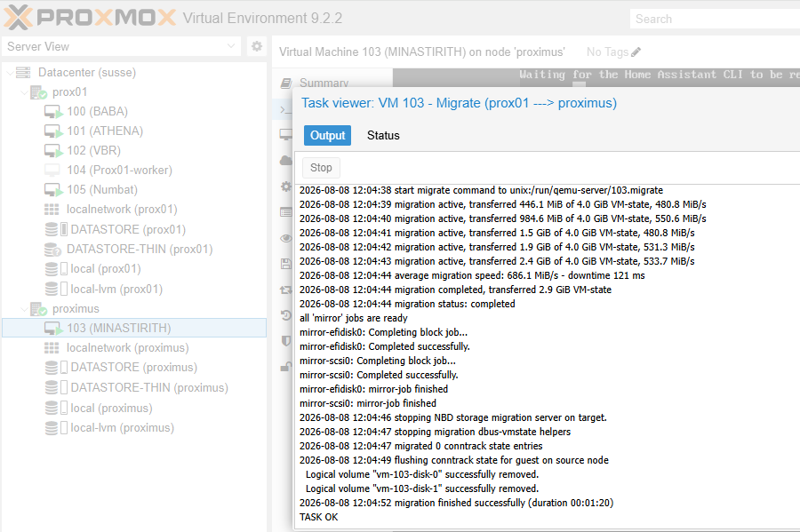Open the VM Options gear icon
The image size is (800, 532).
(285, 187)
